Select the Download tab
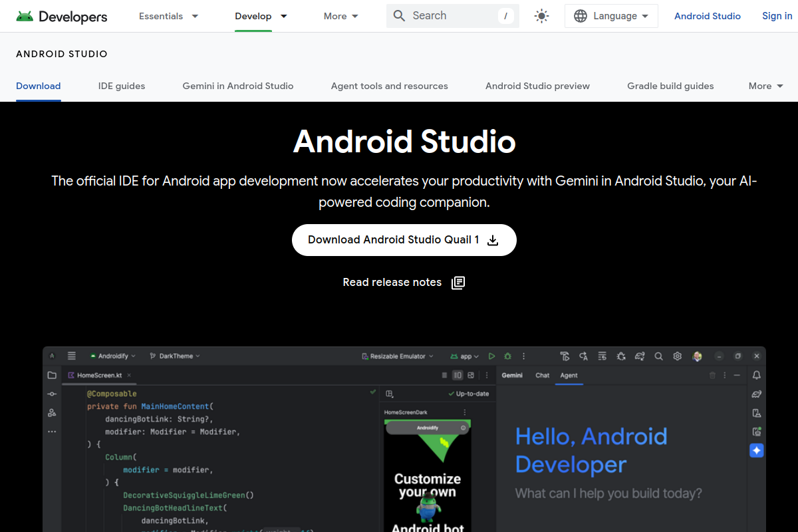Image resolution: width=798 pixels, height=532 pixels. [39, 86]
